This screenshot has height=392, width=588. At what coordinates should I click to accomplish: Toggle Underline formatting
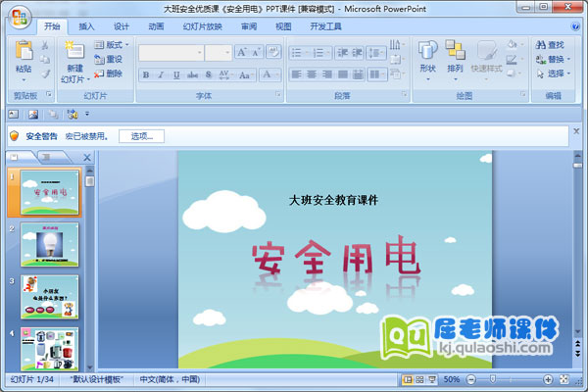pyautogui.click(x=176, y=75)
